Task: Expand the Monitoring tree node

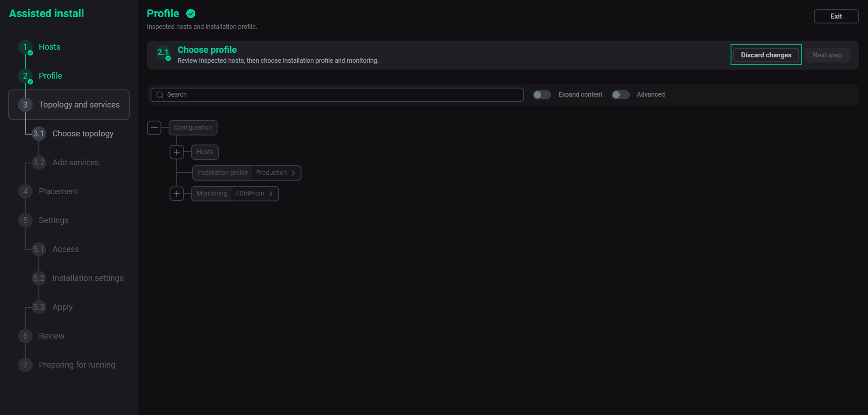Action: point(177,194)
